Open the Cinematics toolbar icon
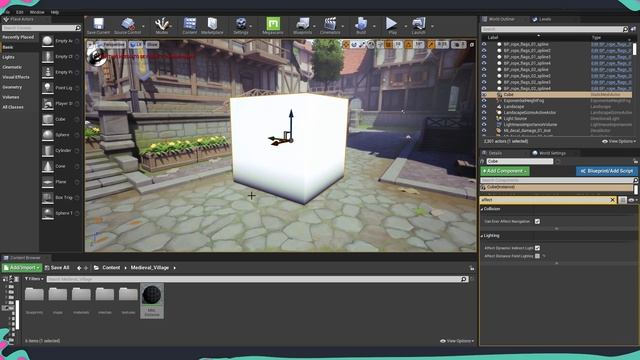 [x=330, y=24]
